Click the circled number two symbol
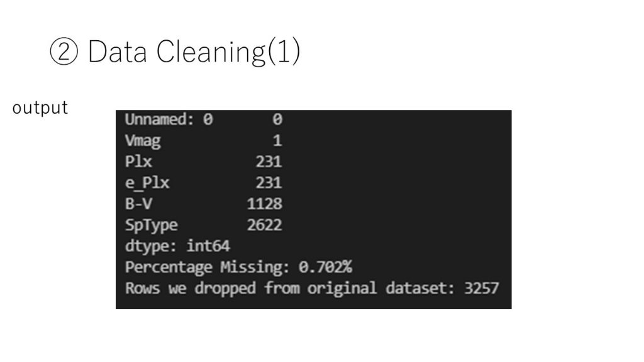Viewport: 644px width, 362px height. tap(64, 52)
